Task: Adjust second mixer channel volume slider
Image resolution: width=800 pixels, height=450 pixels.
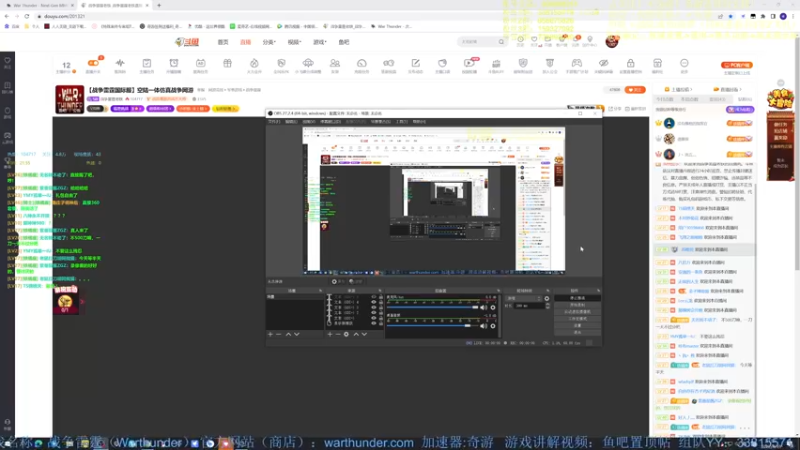Action: [433, 326]
